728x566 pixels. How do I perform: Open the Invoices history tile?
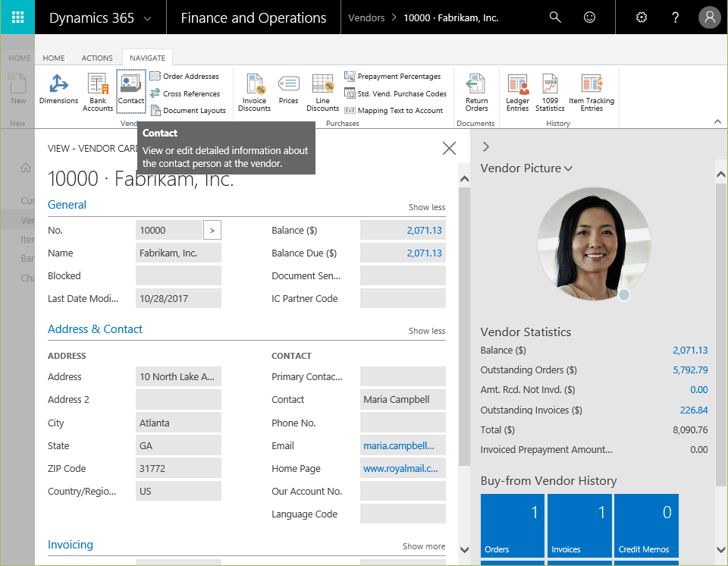(x=579, y=526)
